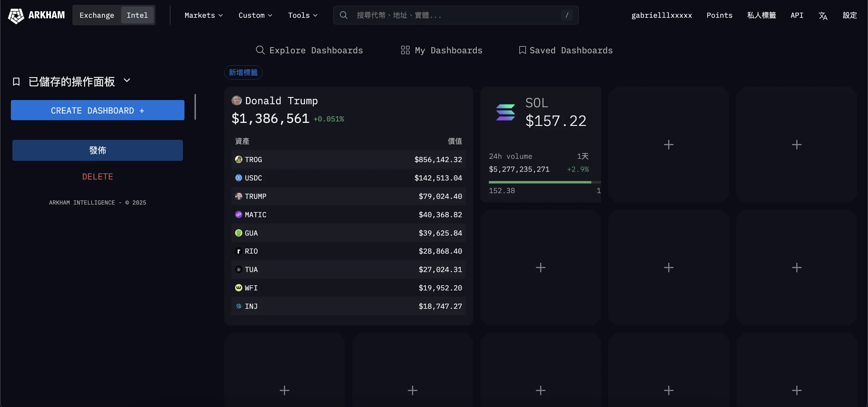The height and width of the screenshot is (407, 868).
Task: Click the RIO token icon
Action: (239, 251)
